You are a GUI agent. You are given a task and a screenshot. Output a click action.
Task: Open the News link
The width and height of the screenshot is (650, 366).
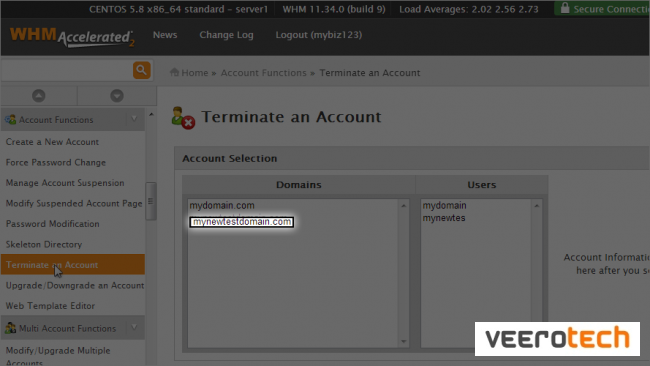(x=165, y=35)
